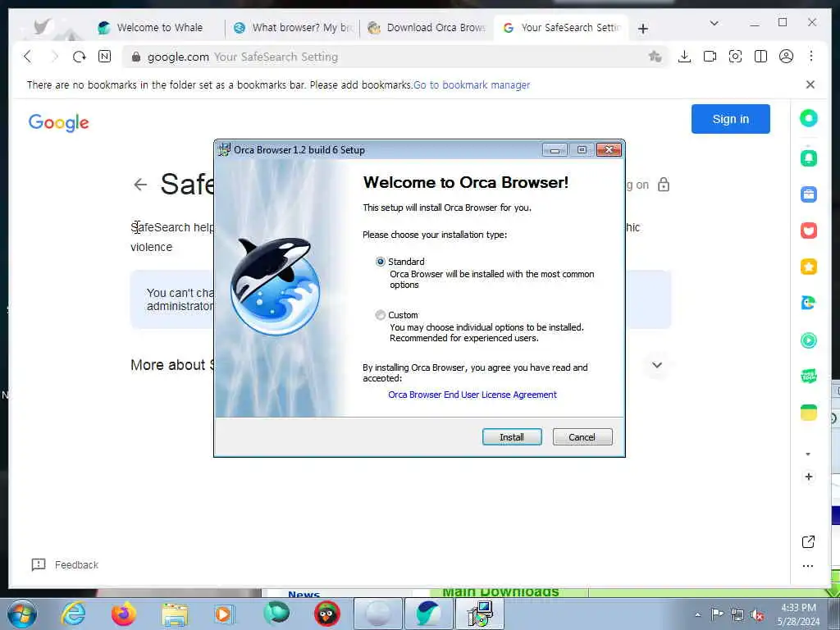Open the green bell sidebar icon

(x=808, y=158)
